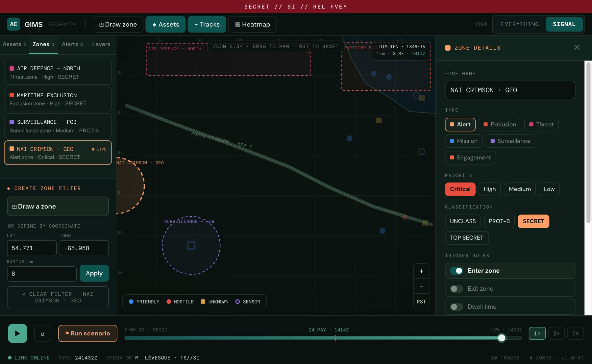Set zone type to Engagement
Viewport: 592px width, 364px height.
(470, 158)
